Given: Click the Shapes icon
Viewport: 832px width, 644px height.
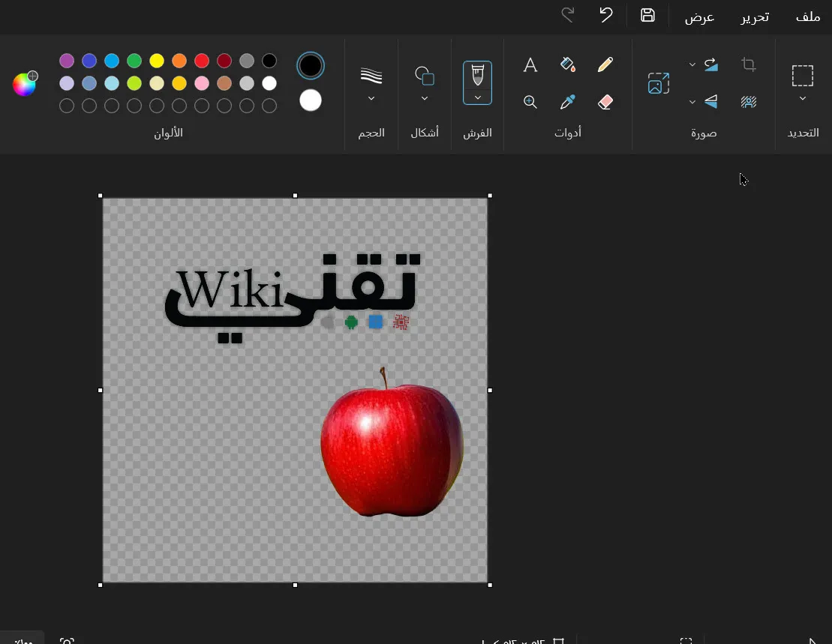Looking at the screenshot, I should click(x=425, y=76).
